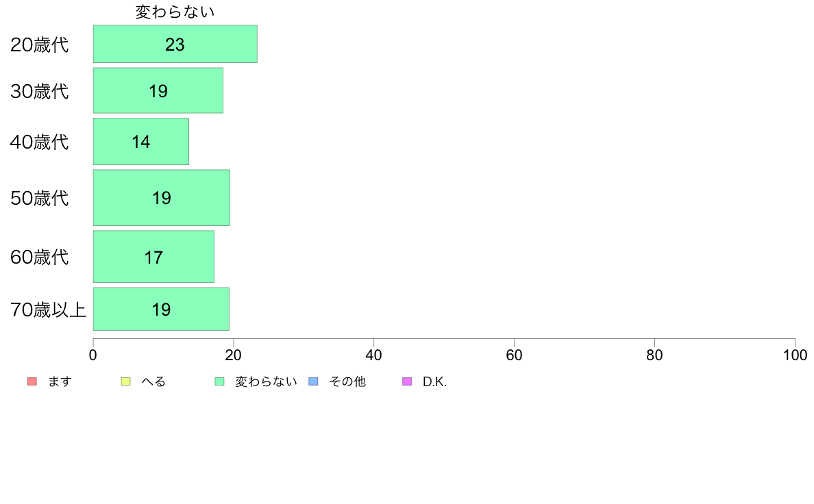Click the 変わらない column header above bars

pyautogui.click(x=175, y=12)
